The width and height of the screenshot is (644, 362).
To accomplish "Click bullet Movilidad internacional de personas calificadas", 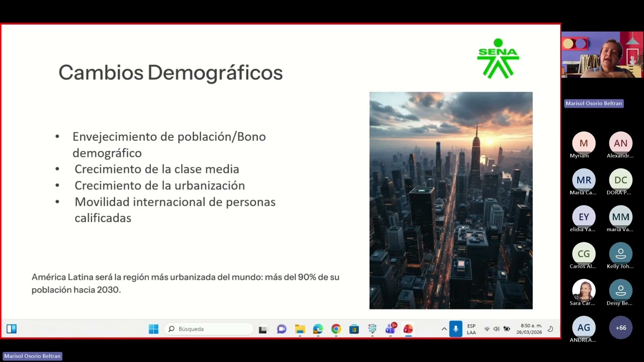I will click(175, 210).
